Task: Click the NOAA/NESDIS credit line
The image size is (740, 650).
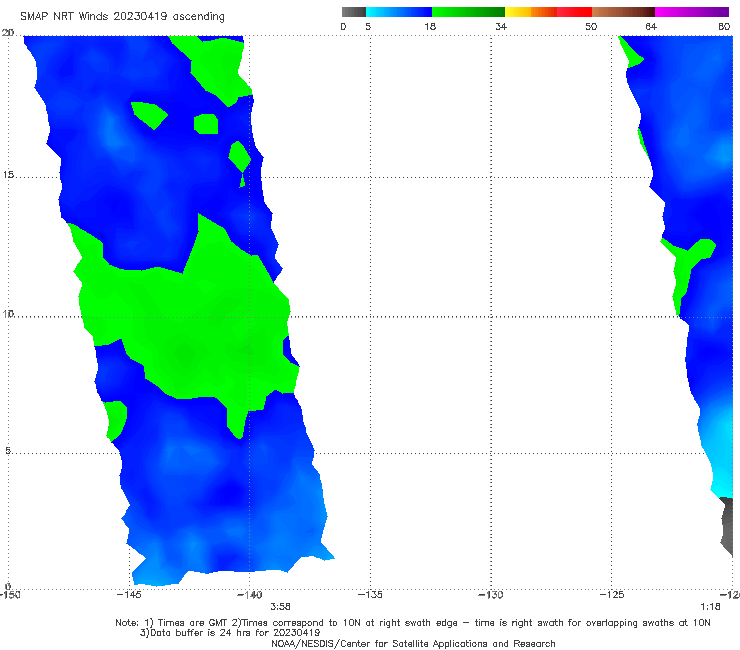Action: 413,643
